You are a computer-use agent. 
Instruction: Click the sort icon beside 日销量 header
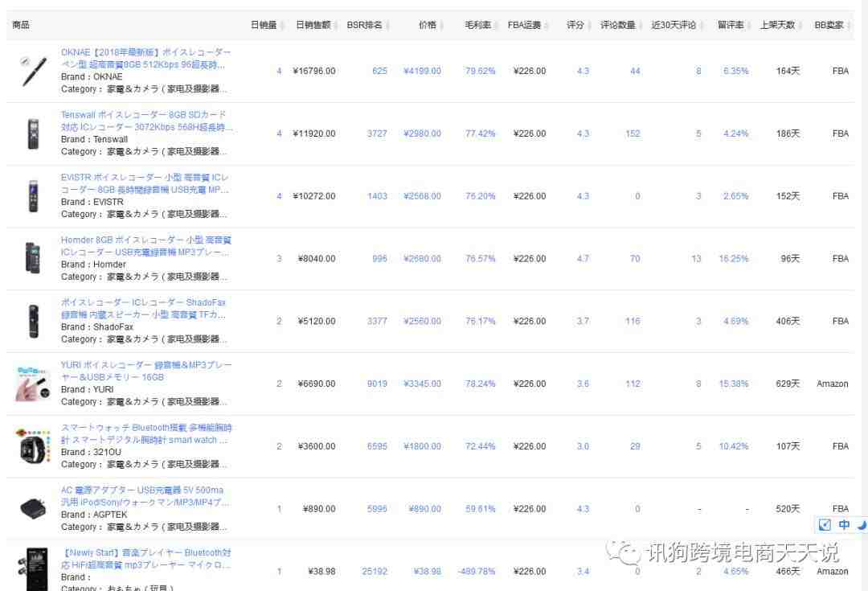click(282, 26)
